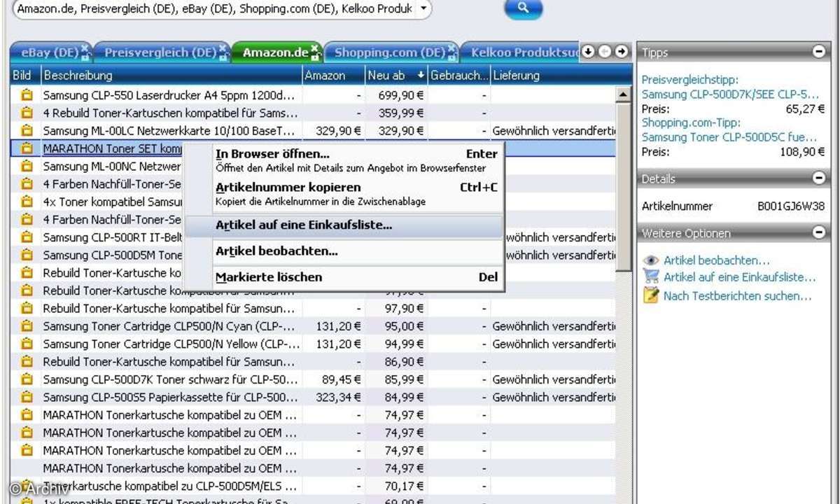840x504 pixels.
Task: Click 'Artikel beobachten…' link in Weitere Optionen
Action: point(717,260)
